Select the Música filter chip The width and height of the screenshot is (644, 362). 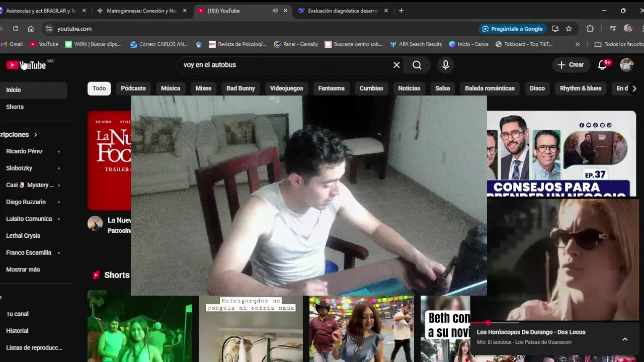pyautogui.click(x=171, y=88)
